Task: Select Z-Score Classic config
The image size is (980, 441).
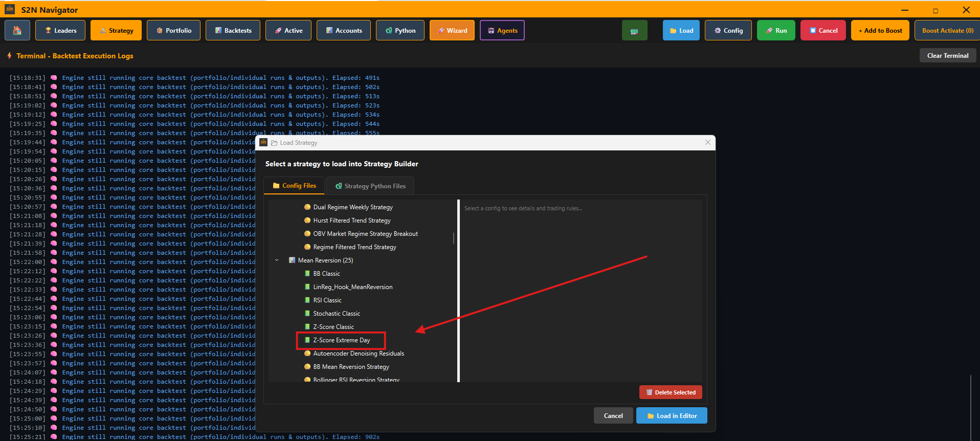Action: tap(333, 327)
